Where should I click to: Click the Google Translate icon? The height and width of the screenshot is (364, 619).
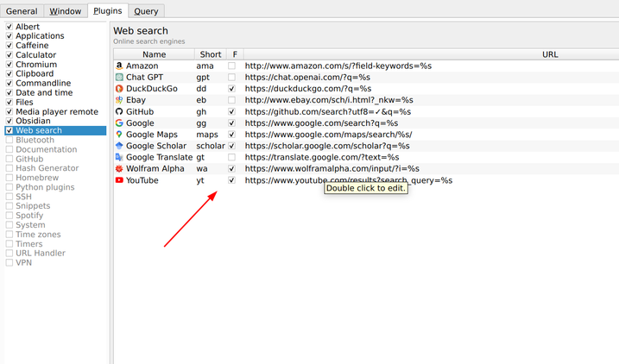[119, 157]
